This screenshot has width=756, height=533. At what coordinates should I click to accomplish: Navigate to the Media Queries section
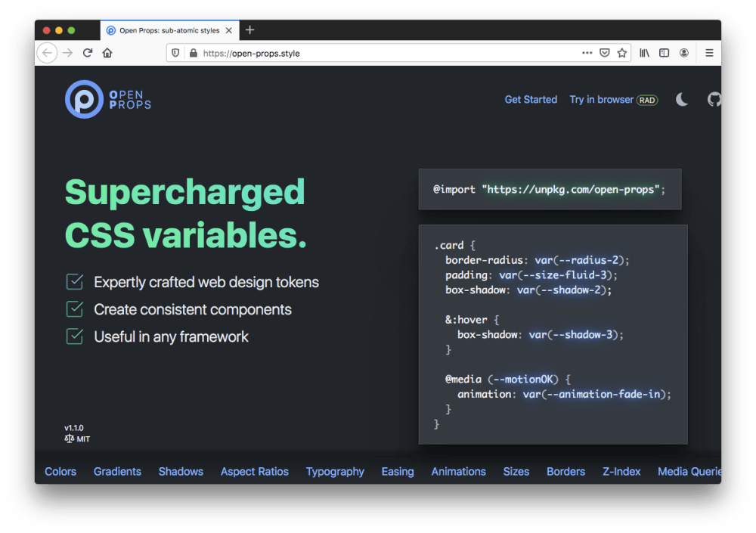(x=689, y=471)
